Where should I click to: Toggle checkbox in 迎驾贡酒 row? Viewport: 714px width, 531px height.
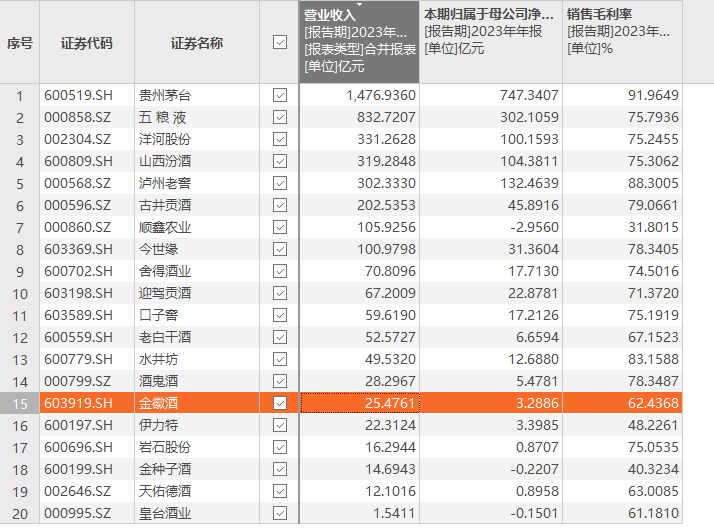click(280, 293)
